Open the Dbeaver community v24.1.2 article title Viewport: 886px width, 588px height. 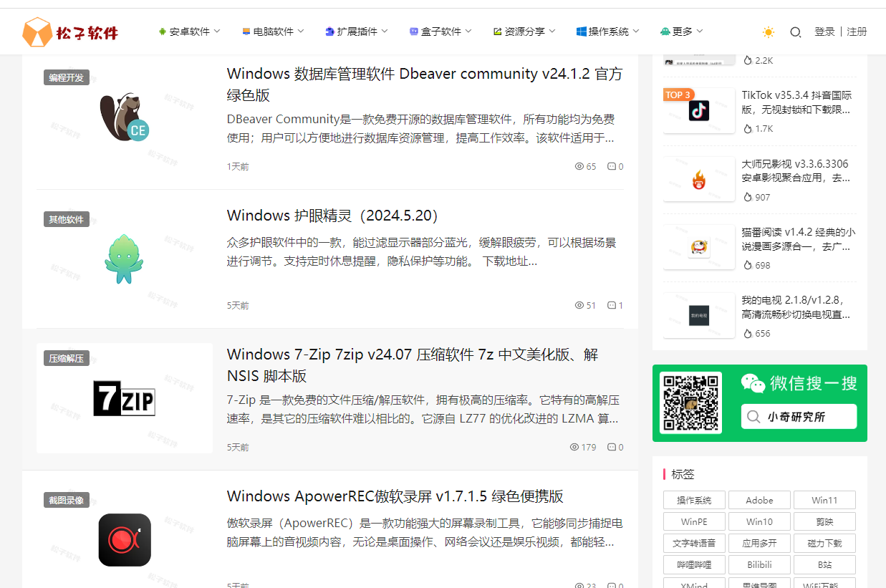[425, 85]
